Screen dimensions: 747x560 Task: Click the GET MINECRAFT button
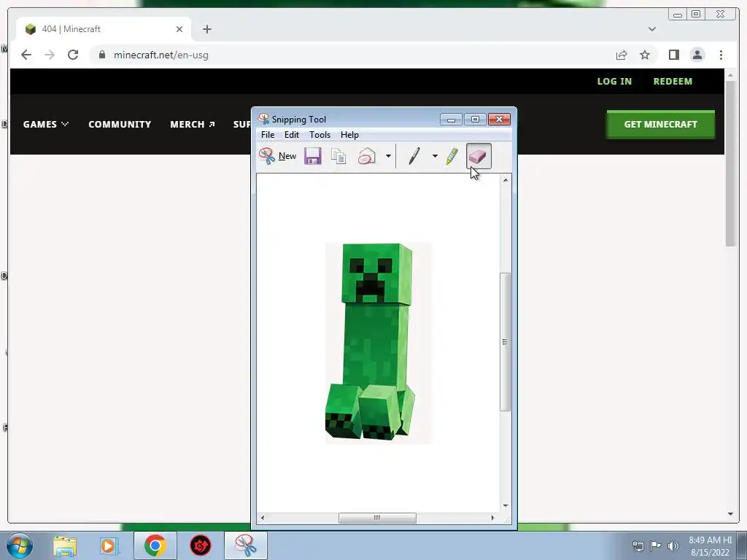pos(660,124)
